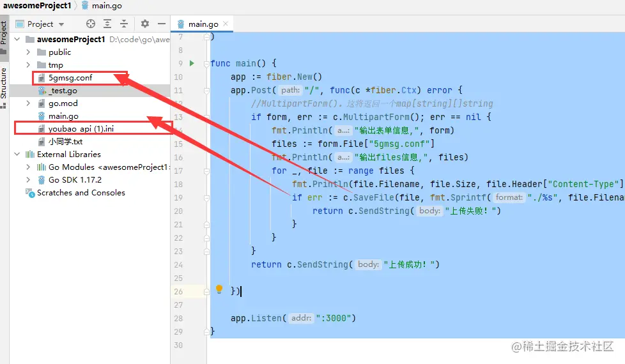Screen dimensions: 625x364
Task: Click the Scratches and Consoles icon
Action: pos(30,193)
